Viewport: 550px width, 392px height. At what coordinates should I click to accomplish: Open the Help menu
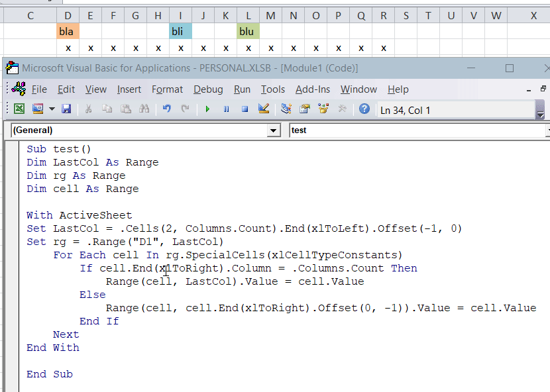398,89
